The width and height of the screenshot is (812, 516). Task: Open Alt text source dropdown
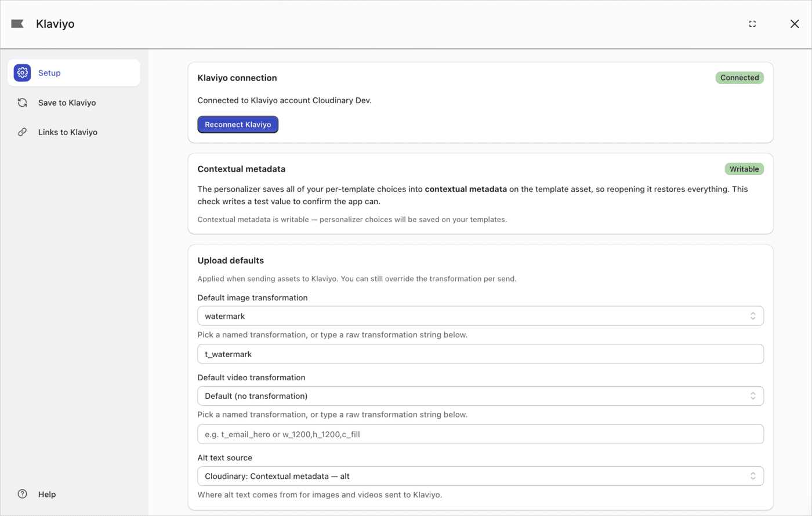(480, 476)
